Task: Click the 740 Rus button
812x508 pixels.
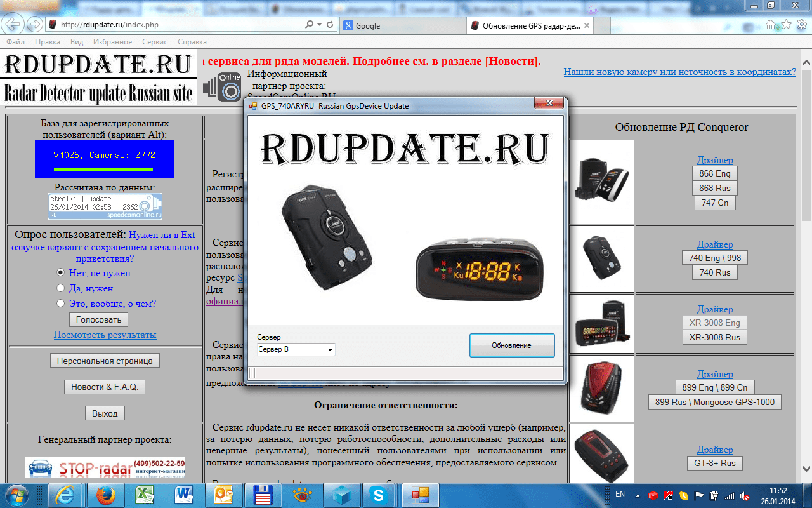Action: (715, 272)
